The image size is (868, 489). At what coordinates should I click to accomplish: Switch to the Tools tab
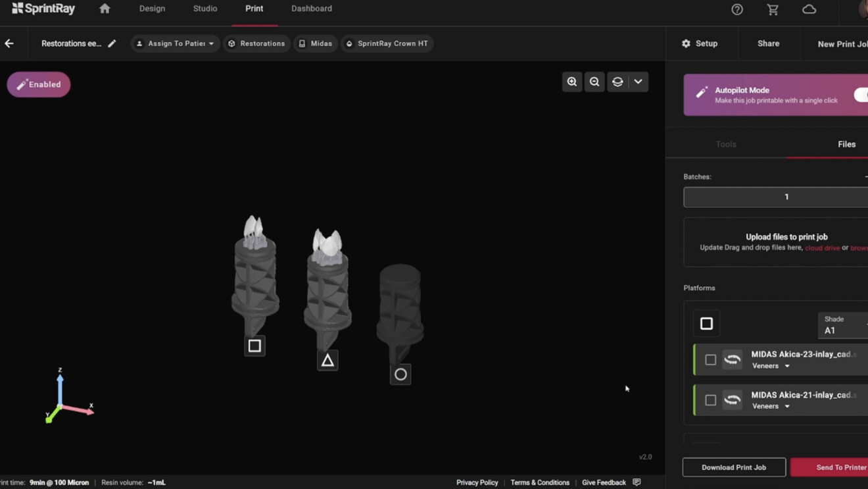click(x=726, y=144)
